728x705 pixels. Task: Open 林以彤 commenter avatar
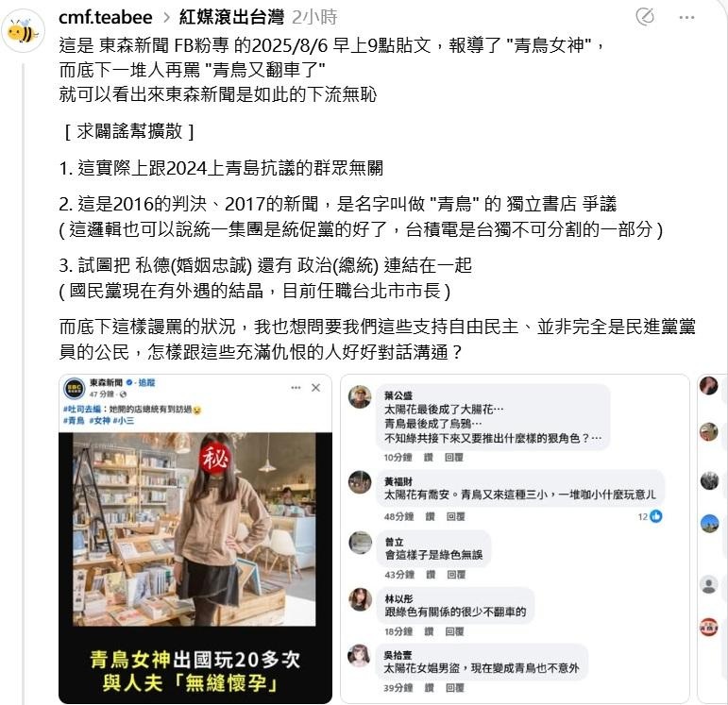(x=361, y=599)
